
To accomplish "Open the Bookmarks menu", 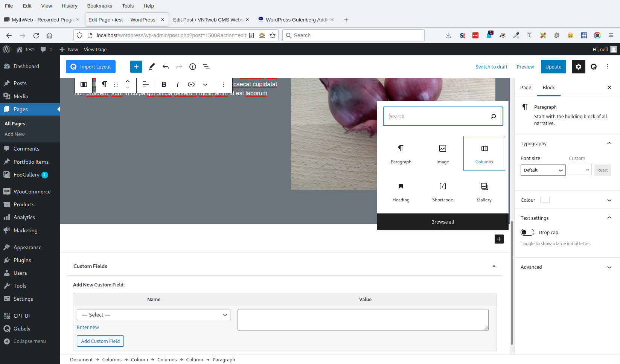I will [99, 6].
